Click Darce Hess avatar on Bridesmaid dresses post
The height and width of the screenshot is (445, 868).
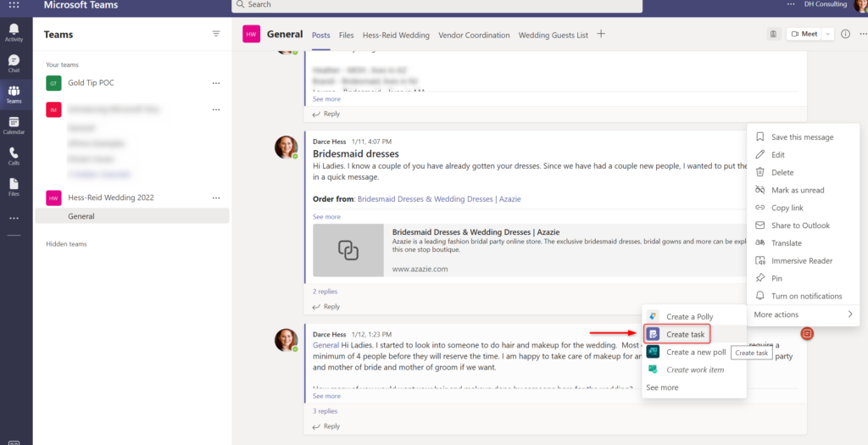pos(287,147)
